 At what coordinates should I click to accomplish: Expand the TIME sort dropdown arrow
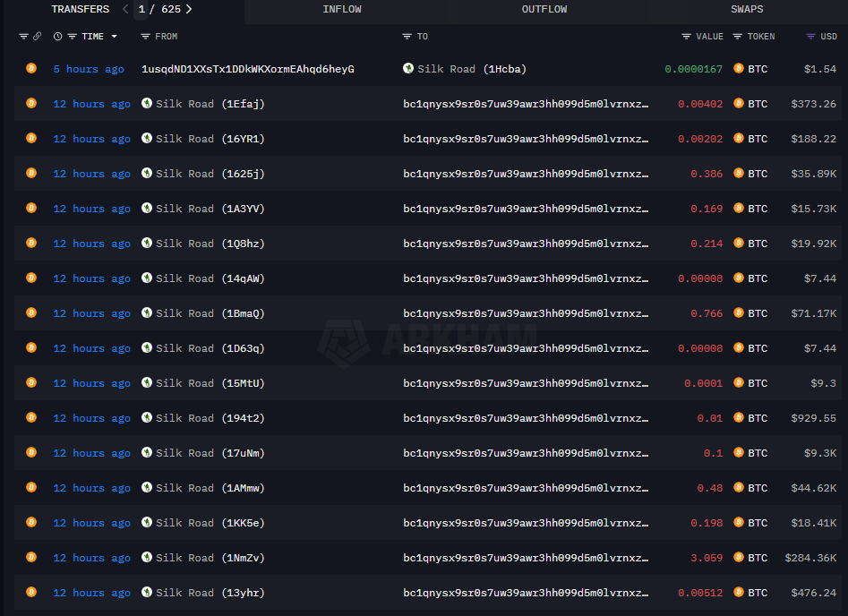click(114, 37)
